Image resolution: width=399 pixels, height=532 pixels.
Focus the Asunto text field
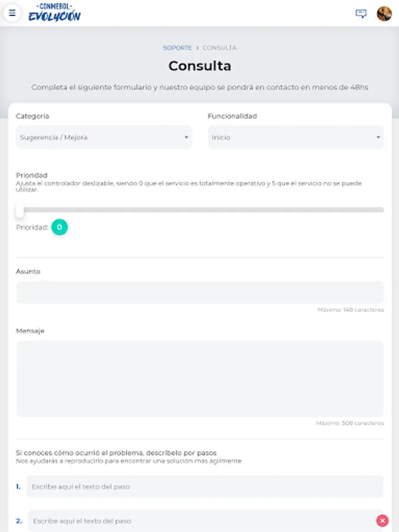[200, 293]
